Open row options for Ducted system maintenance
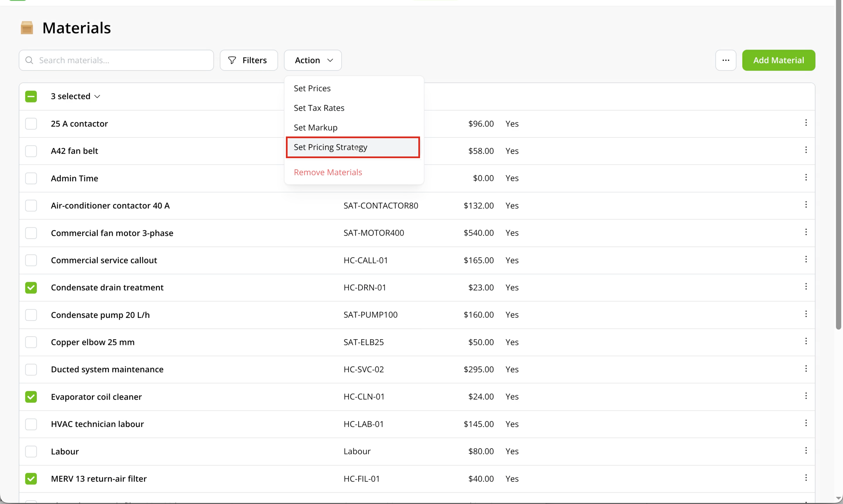This screenshot has height=504, width=843. [806, 369]
